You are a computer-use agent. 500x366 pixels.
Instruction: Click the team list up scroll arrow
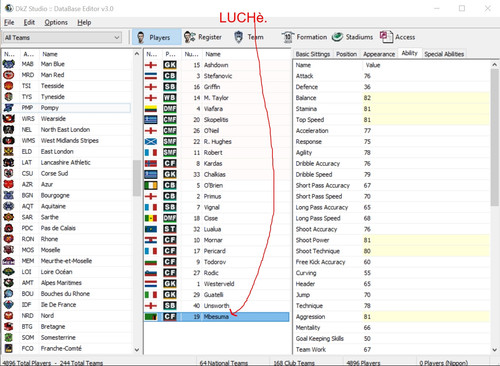(137, 54)
